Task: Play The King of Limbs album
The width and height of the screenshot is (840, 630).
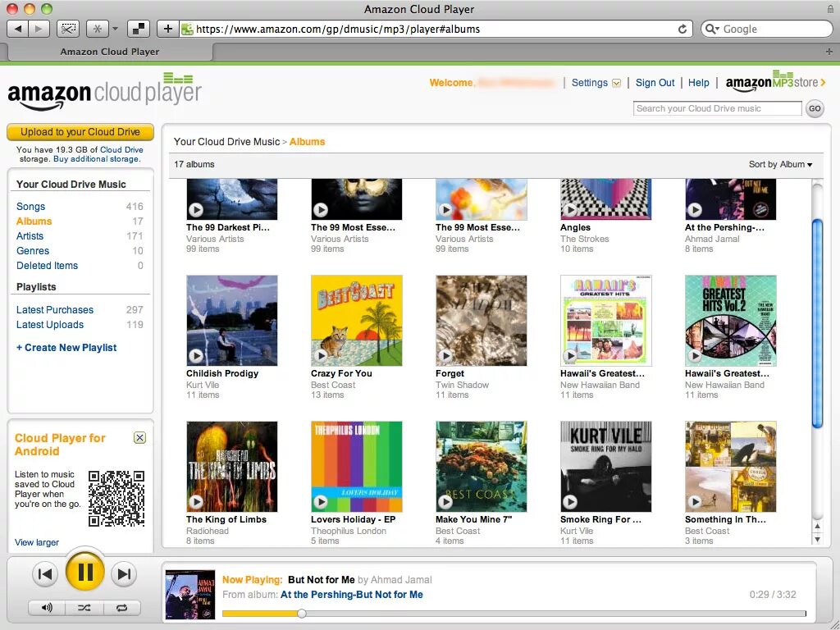Action: tap(196, 502)
